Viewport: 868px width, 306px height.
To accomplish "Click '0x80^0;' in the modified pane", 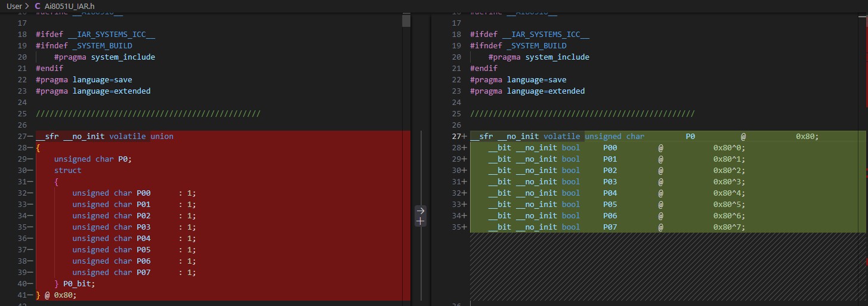I will tap(729, 148).
